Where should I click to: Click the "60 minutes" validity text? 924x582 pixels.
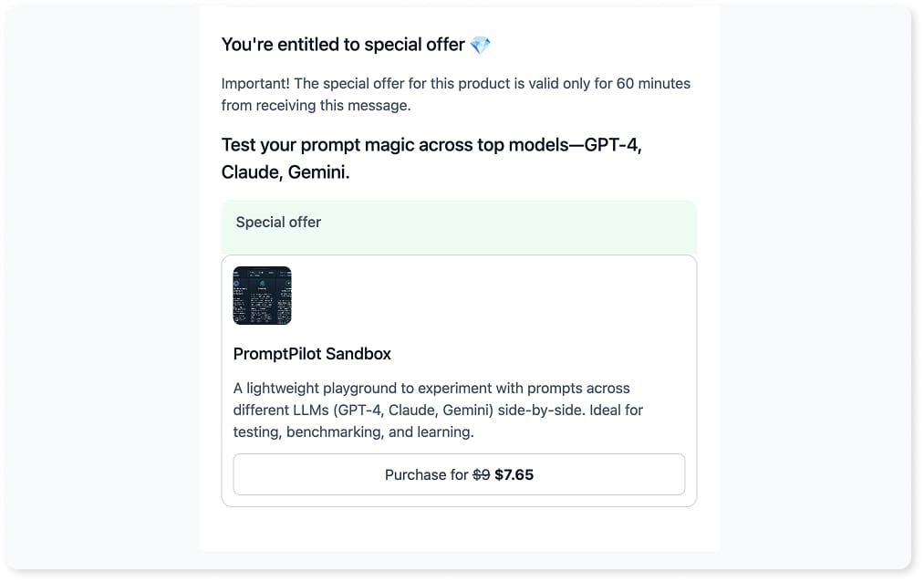[x=653, y=84]
